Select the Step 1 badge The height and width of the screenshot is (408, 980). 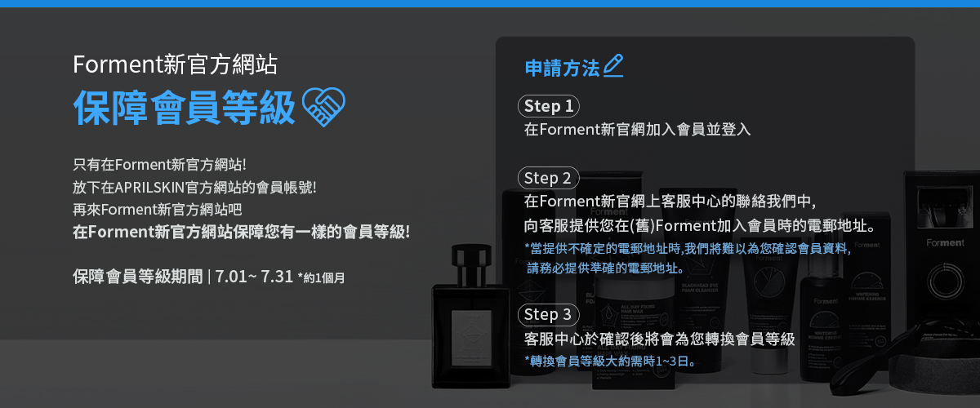click(548, 106)
